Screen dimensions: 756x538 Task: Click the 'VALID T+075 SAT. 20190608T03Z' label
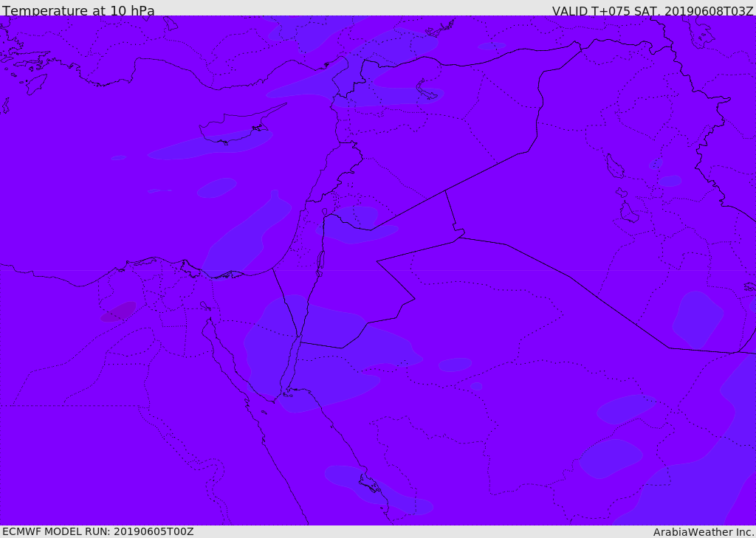pos(653,10)
